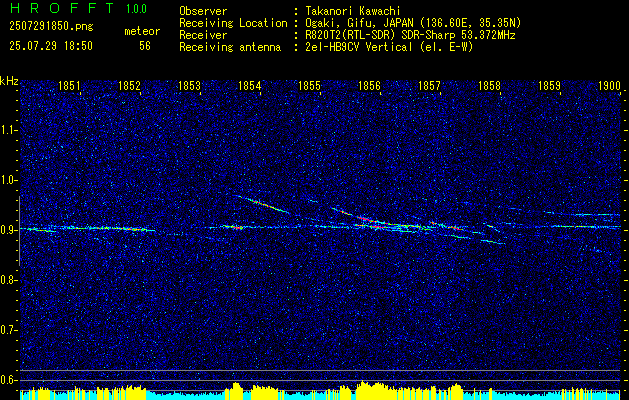Image resolution: width=629 pixels, height=400 pixels.
Task: Click the 1852 time marker
Action: (x=130, y=86)
